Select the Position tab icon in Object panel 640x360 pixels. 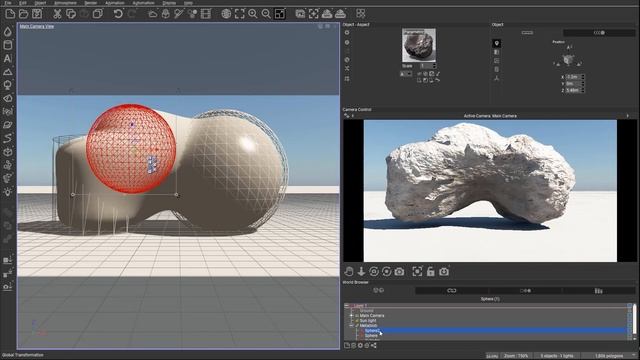tap(496, 43)
